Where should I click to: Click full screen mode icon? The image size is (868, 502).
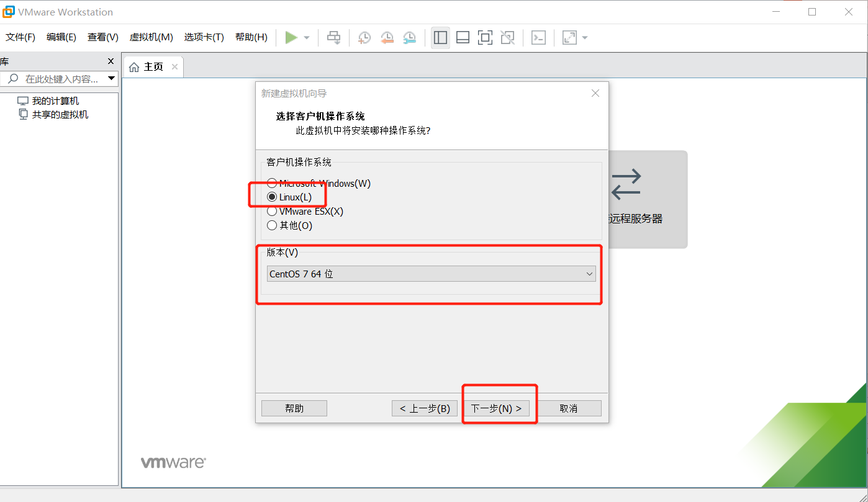[485, 38]
